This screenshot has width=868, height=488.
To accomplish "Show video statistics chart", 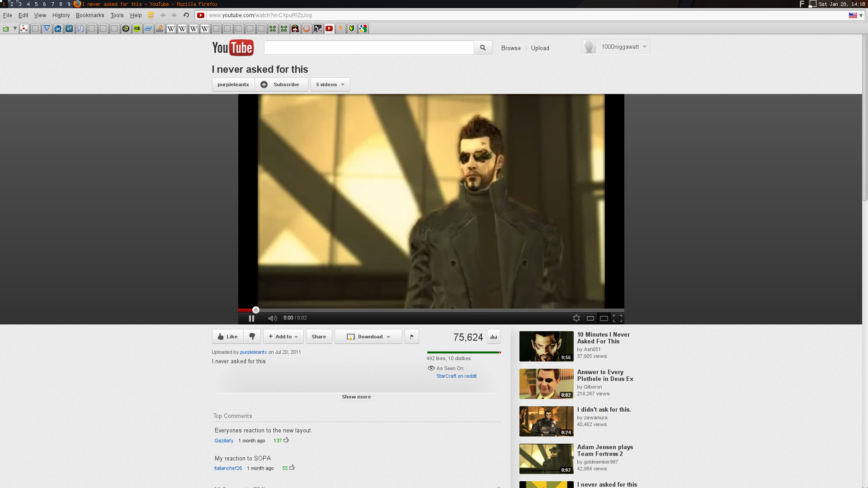I will 494,337.
